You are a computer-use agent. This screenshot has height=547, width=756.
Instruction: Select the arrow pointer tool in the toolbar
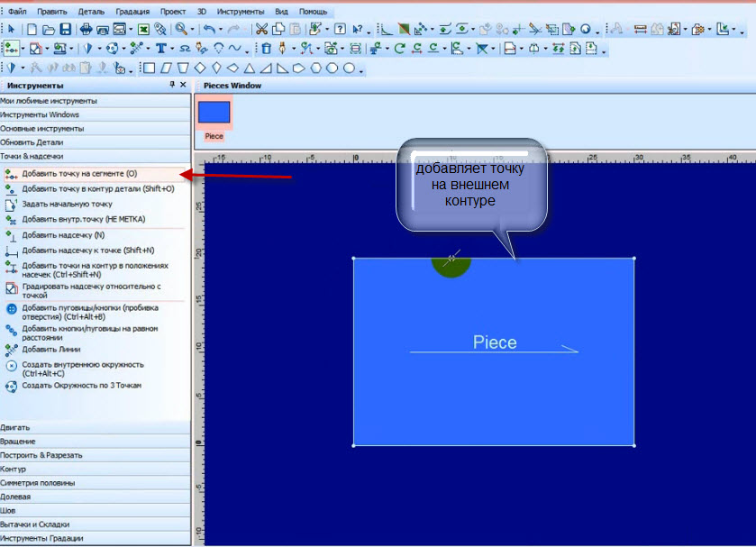(11, 30)
